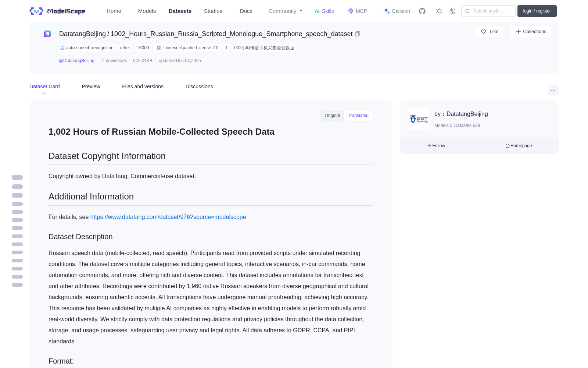Expand the Community dropdown

286,11
